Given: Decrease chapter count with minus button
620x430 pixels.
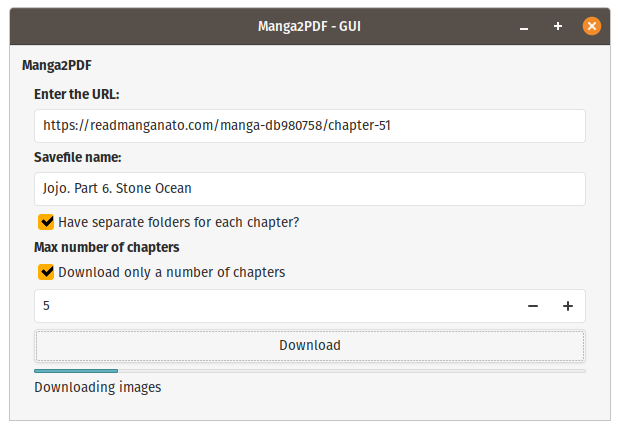Looking at the screenshot, I should tap(533, 306).
